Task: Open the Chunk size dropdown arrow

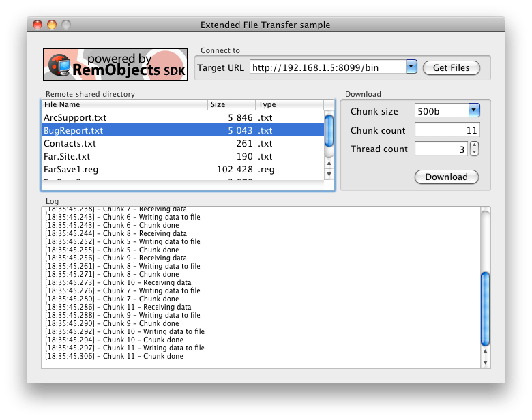Action: tap(474, 110)
